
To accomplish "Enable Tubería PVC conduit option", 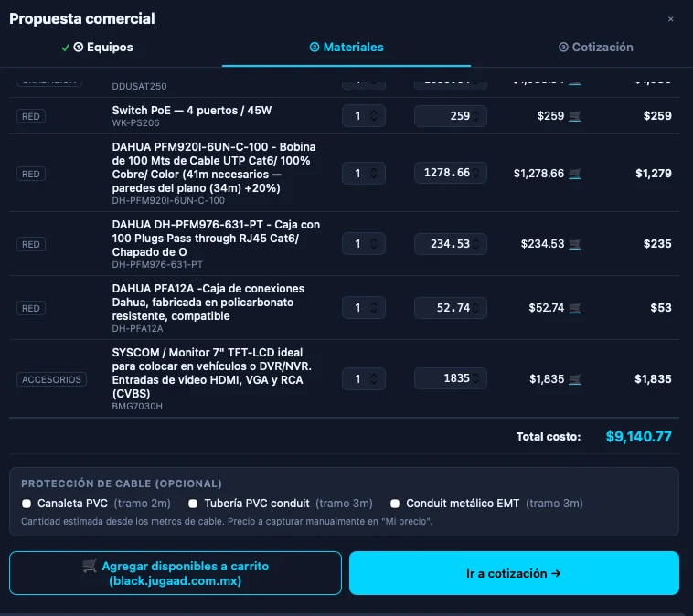I will (193, 504).
